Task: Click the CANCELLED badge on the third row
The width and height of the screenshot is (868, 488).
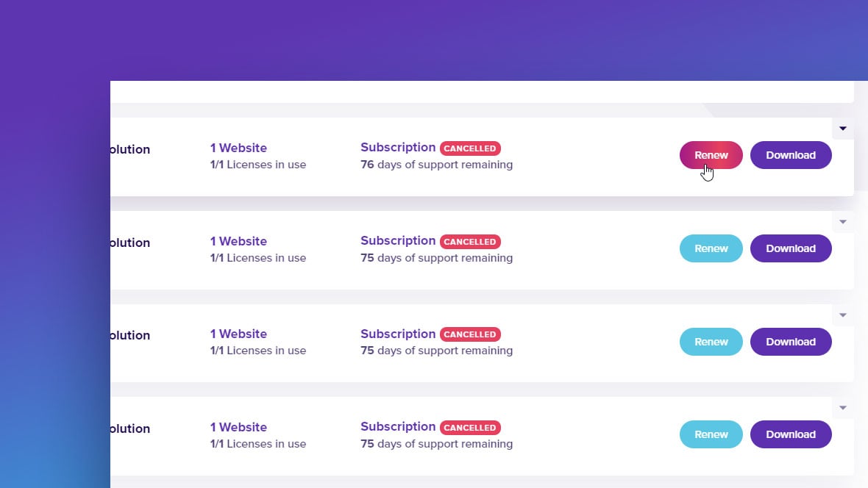Action: click(x=470, y=334)
